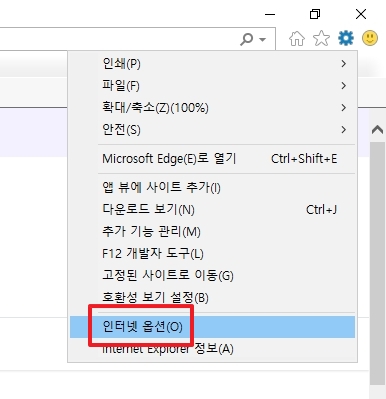Open 다운로드 보기(N)
Image resolution: width=386 pixels, height=399 pixels.
click(x=213, y=209)
